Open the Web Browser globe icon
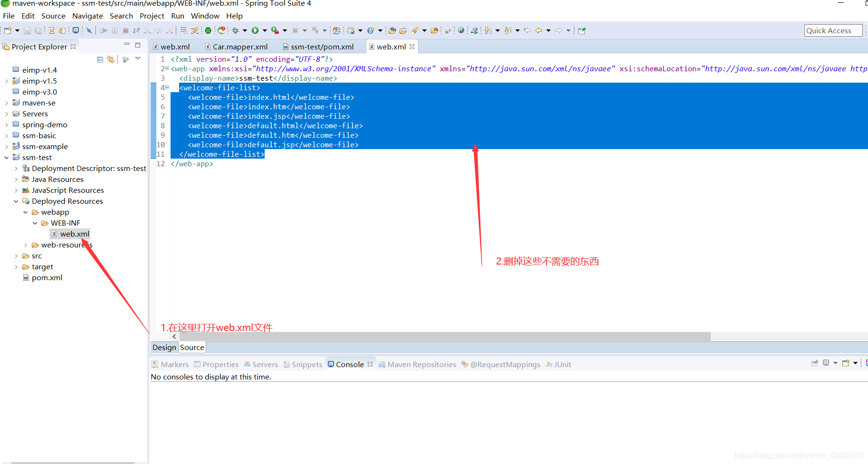This screenshot has height=464, width=868. [x=461, y=30]
